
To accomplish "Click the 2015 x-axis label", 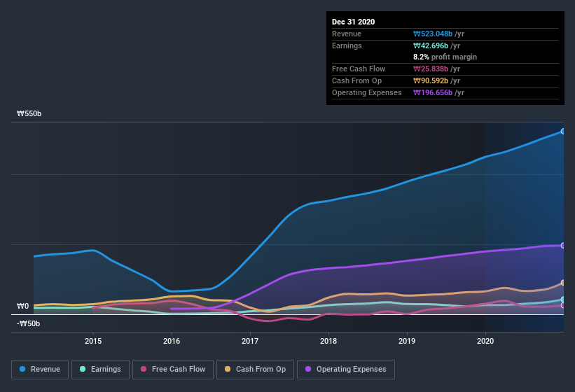I will pyautogui.click(x=93, y=341).
